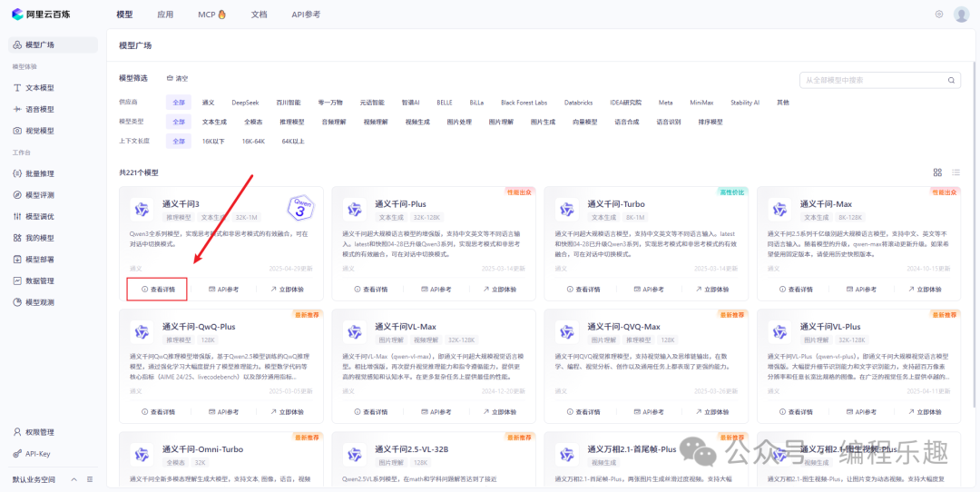Open API参考 for 通义千问-QVQ-Max
980x492 pixels.
click(x=648, y=412)
